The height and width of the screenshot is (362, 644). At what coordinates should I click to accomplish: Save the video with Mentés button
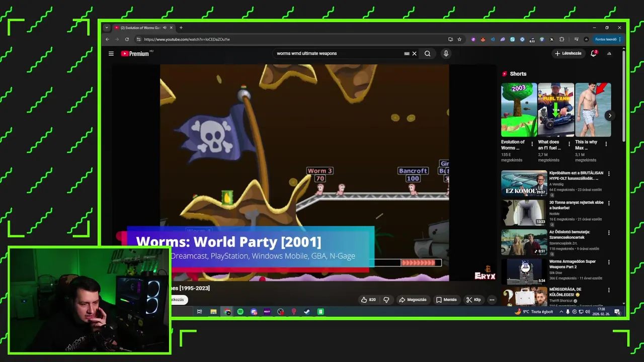pos(446,300)
